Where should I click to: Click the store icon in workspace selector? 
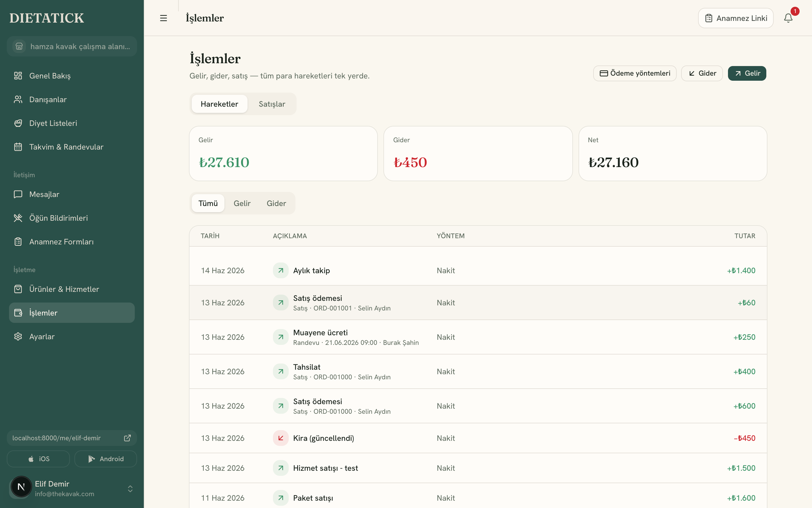(19, 46)
